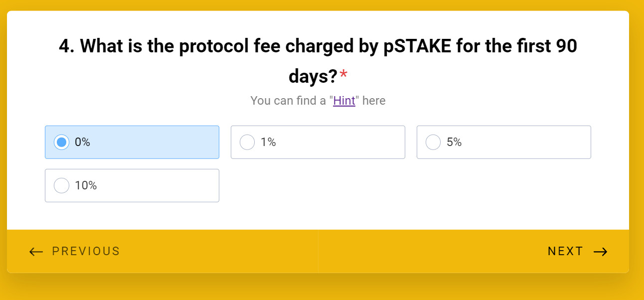The height and width of the screenshot is (300, 644).
Task: Select the 0% radio circle
Action: 61,142
